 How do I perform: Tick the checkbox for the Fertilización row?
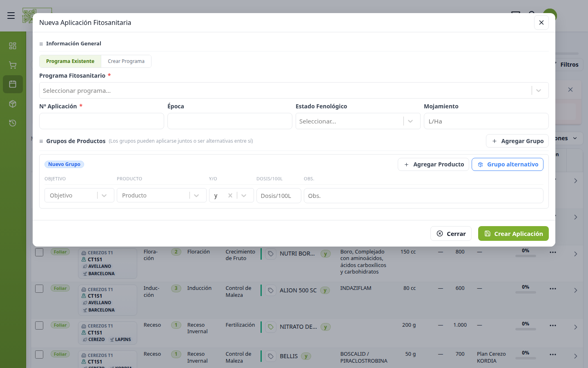point(39,325)
